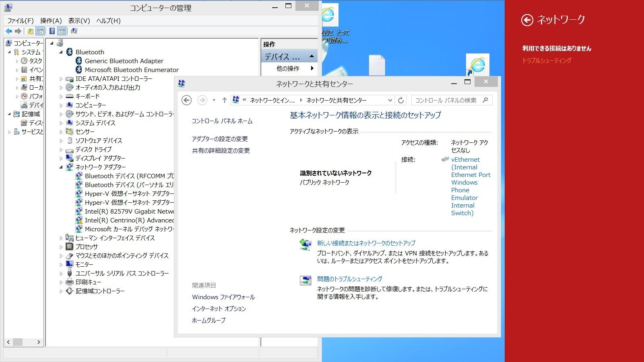The width and height of the screenshot is (644, 362).
Task: Click コントロール パネル ホーム link
Action: [x=222, y=121]
